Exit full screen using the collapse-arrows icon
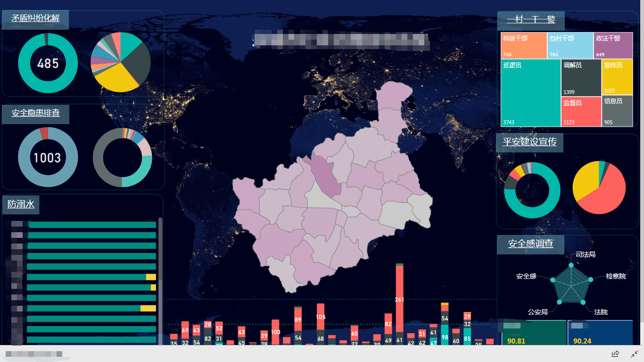 coord(635,354)
